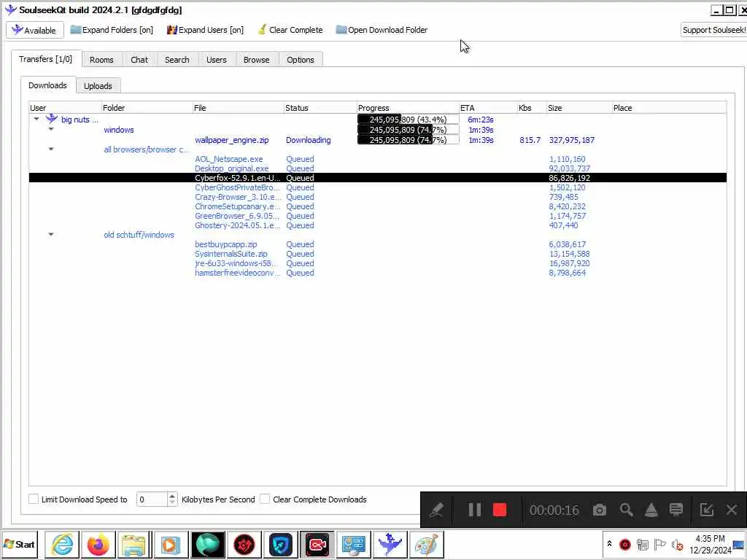Enable Clear Complete Downloads checkbox
The height and width of the screenshot is (560, 747).
(x=265, y=499)
